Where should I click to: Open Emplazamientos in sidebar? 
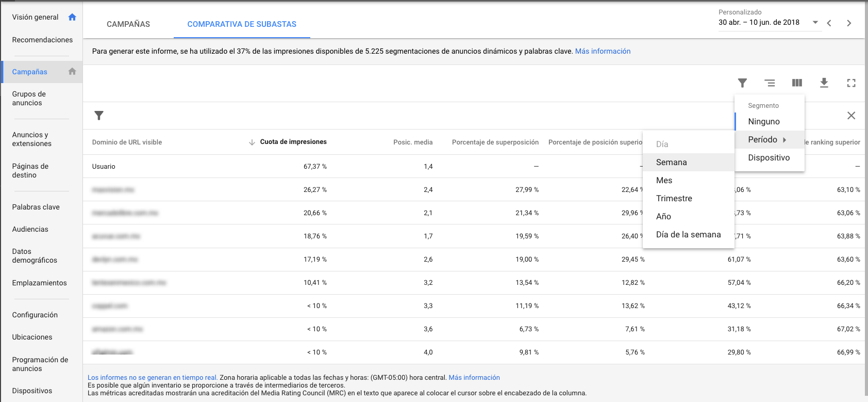[40, 283]
